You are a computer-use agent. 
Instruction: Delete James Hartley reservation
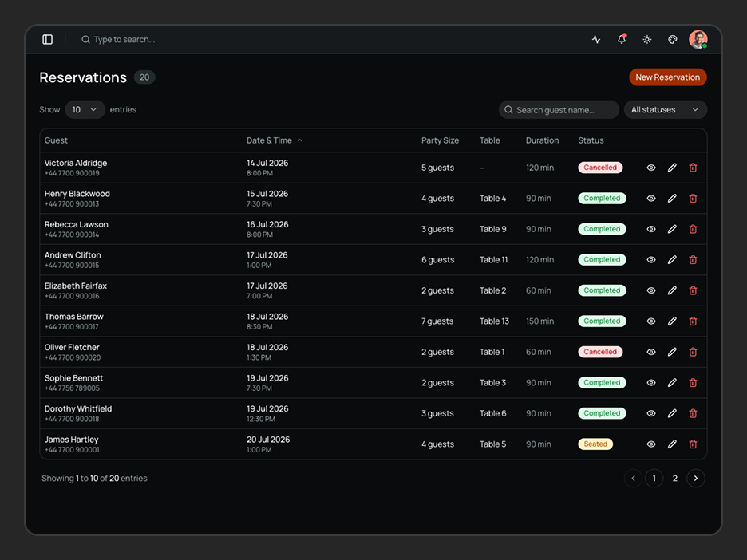[x=694, y=444]
